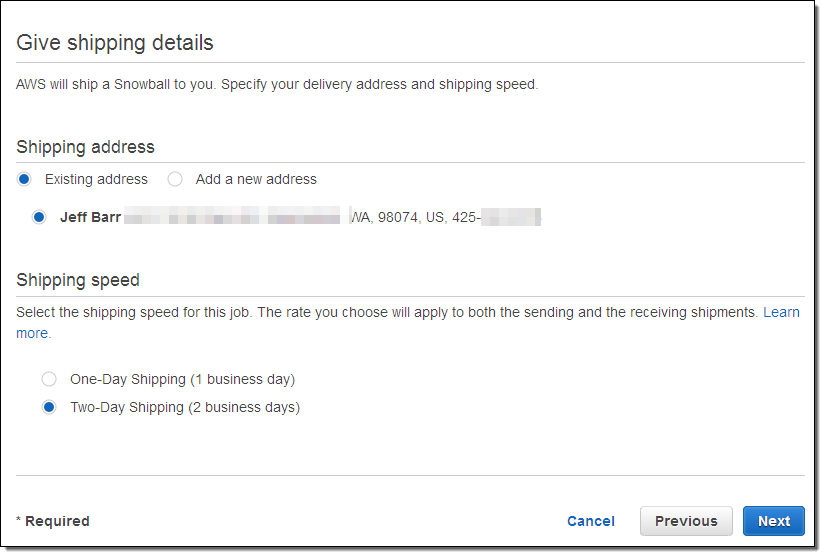Select the Two-Day Shipping radio button
Image resolution: width=825 pixels, height=557 pixels.
tap(49, 407)
